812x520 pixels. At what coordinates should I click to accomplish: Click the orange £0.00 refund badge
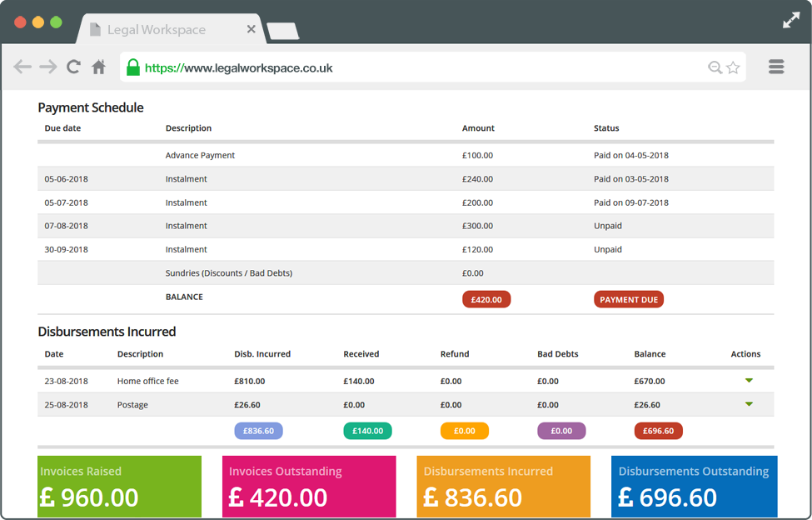[465, 431]
